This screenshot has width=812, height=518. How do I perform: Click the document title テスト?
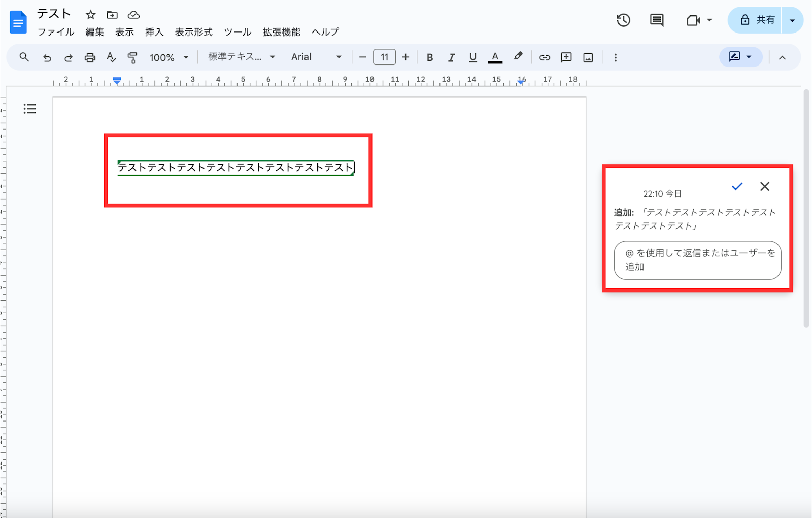coord(54,14)
